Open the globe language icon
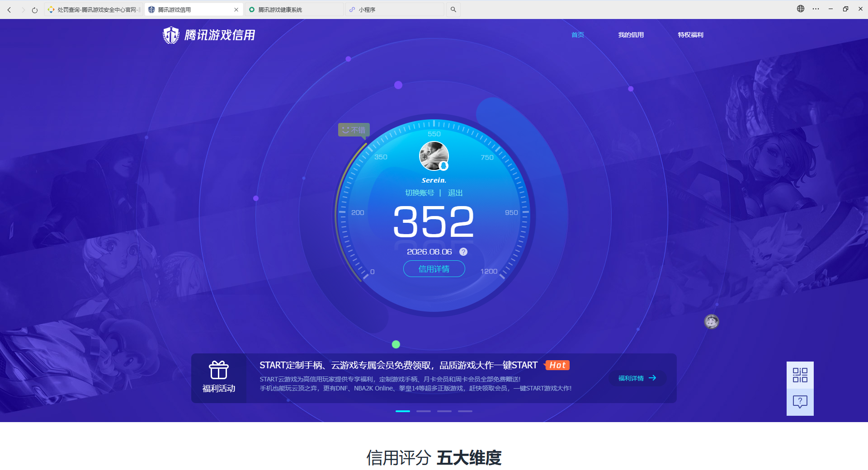This screenshot has height=470, width=868. (x=801, y=9)
